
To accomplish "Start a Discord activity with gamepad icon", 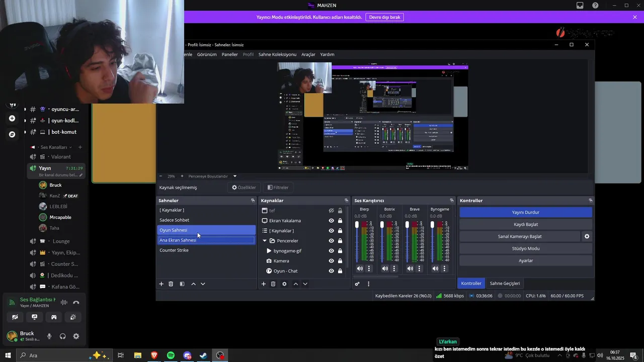I will click(x=54, y=317).
